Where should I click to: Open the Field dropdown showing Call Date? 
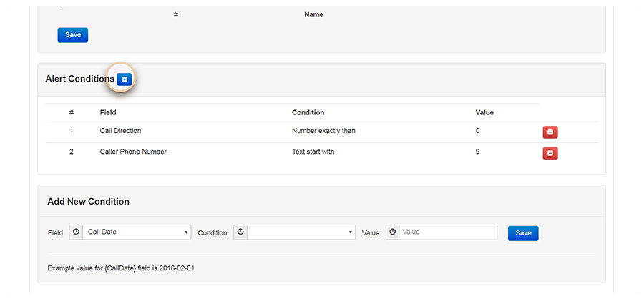[x=137, y=232]
